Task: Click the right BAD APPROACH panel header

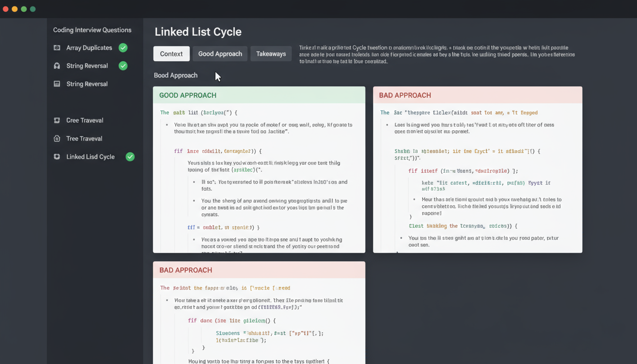Action: [405, 95]
